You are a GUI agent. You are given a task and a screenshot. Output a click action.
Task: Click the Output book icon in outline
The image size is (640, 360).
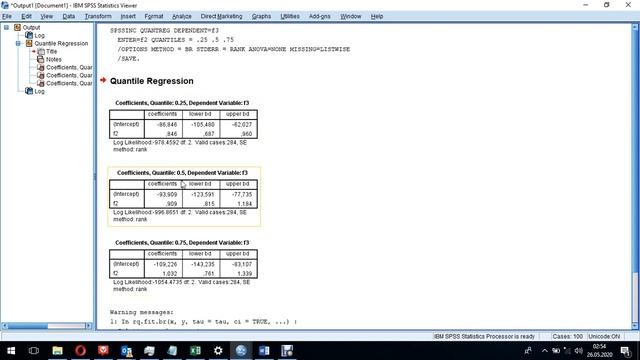click(x=18, y=27)
